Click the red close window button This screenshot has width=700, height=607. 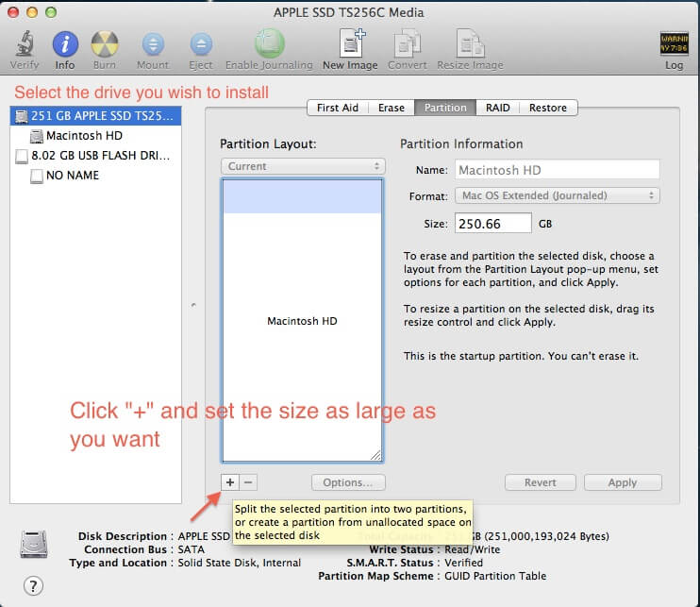click(13, 12)
